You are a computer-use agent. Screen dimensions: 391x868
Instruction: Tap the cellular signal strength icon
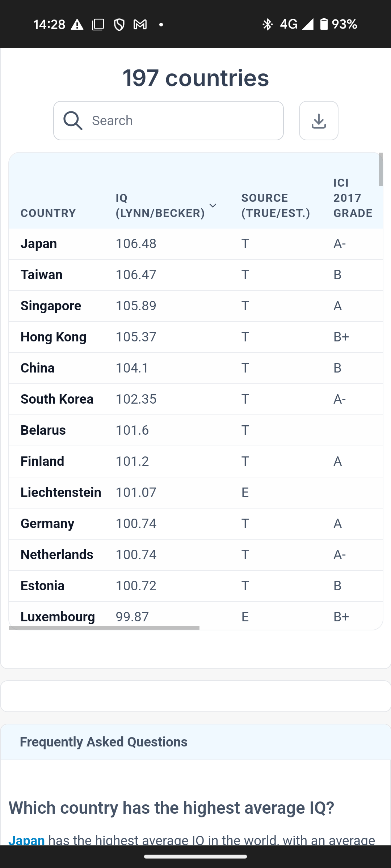(x=308, y=24)
